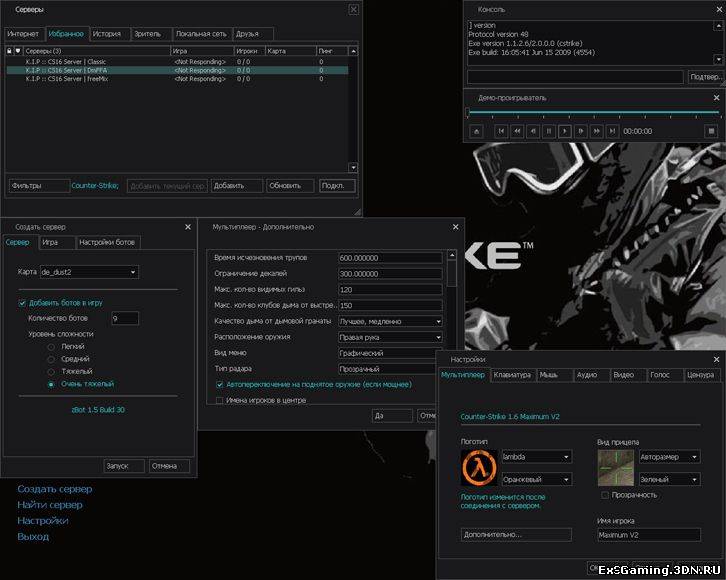This screenshot has height=580, width=726.
Task: Click console output scroll-down arrow
Action: click(719, 60)
